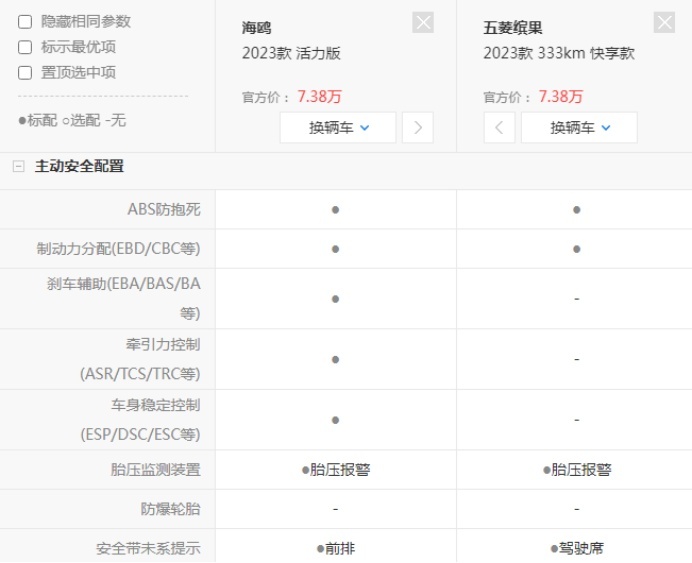The width and height of the screenshot is (692, 563).
Task: Click 五菱缤果's 胎压报警 value
Action: [x=577, y=469]
